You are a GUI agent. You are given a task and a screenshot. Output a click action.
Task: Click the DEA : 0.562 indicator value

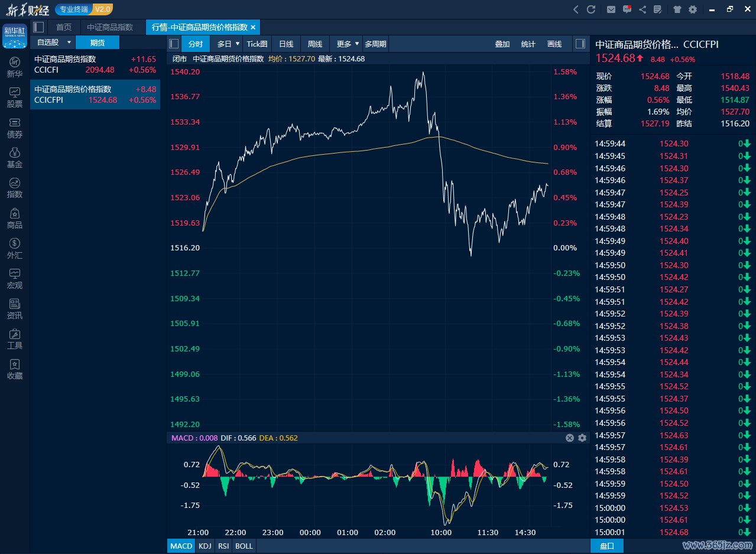tap(278, 438)
